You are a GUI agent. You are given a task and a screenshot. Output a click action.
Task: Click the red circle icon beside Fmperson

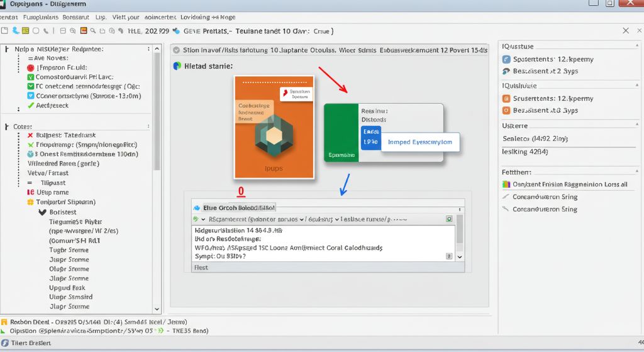(x=30, y=67)
